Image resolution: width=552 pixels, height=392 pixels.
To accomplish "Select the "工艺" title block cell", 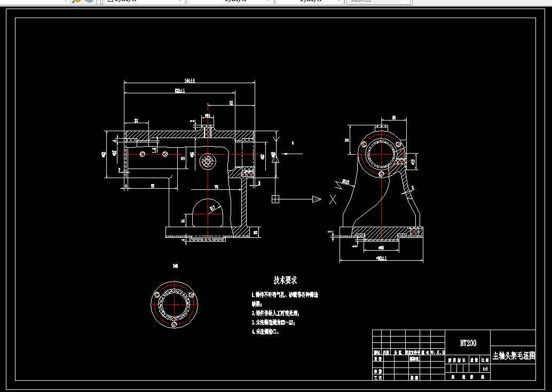I will [378, 378].
